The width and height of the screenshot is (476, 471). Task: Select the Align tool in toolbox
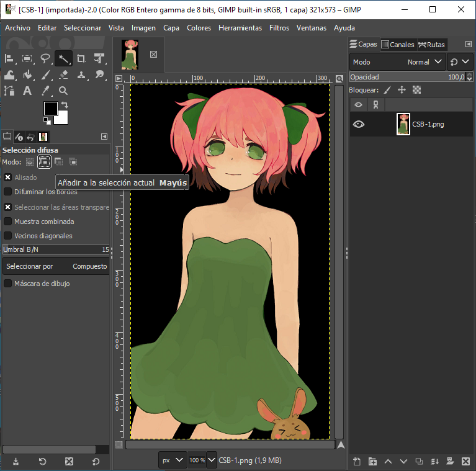point(9,58)
